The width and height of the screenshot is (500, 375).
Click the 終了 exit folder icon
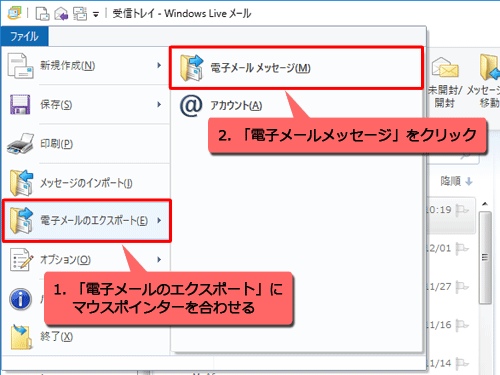[x=21, y=337]
